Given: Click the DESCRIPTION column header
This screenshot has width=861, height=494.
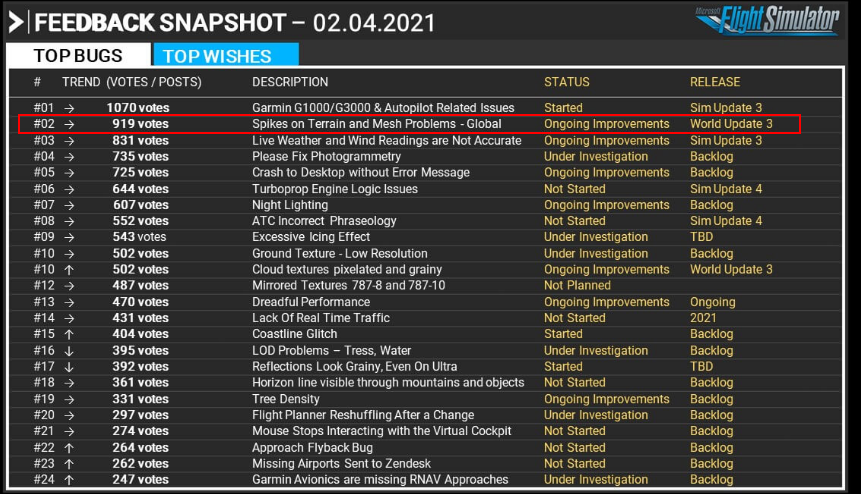Looking at the screenshot, I should point(290,82).
